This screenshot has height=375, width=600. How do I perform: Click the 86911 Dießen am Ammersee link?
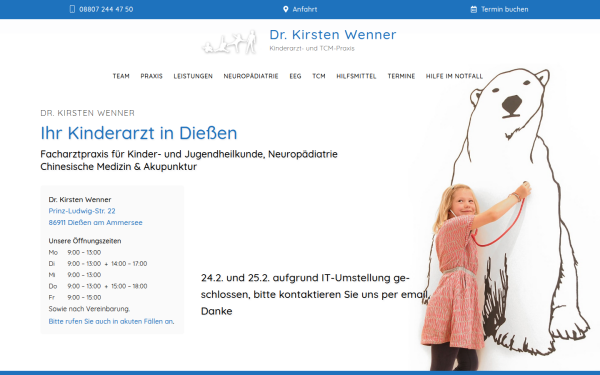[x=95, y=222]
